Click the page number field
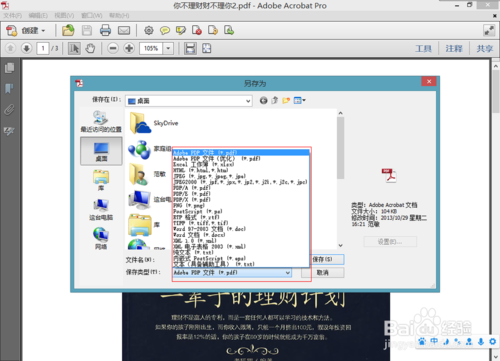The width and height of the screenshot is (500, 361). pos(43,49)
